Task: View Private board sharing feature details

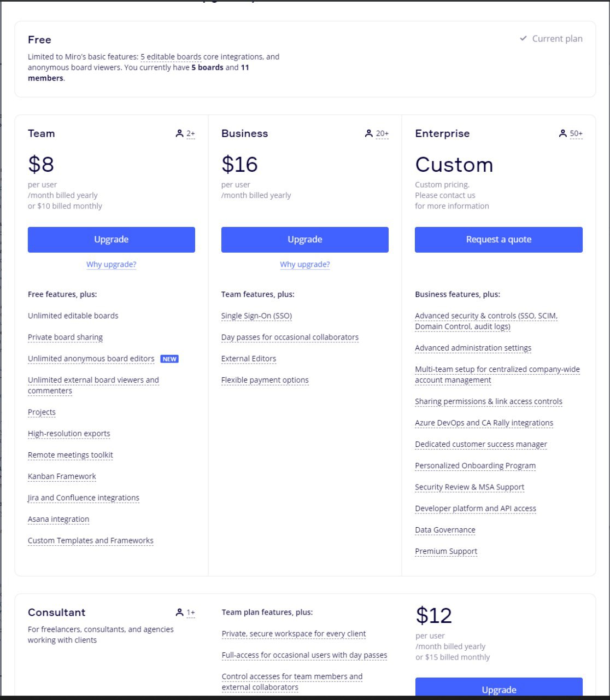Action: click(x=65, y=337)
